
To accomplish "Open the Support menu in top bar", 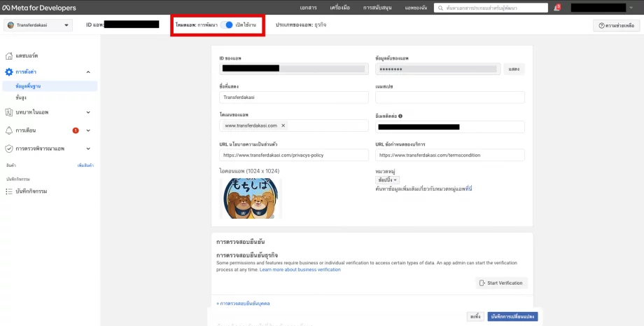I will tap(377, 8).
